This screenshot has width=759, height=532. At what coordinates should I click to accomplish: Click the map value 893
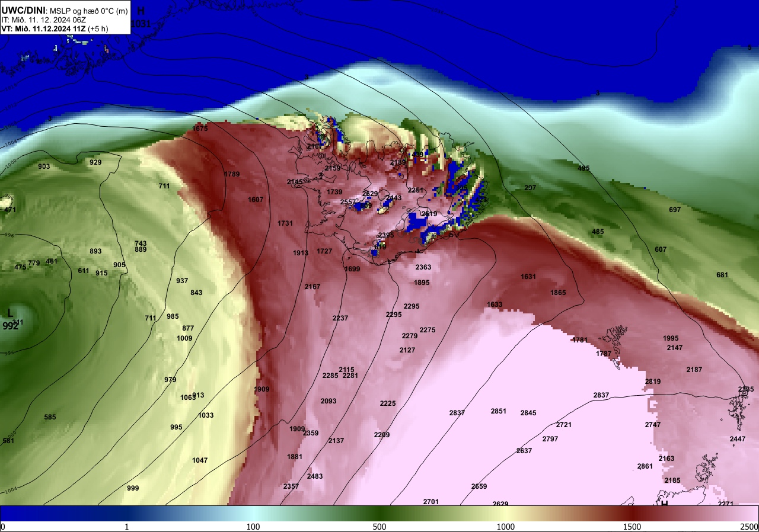click(95, 251)
